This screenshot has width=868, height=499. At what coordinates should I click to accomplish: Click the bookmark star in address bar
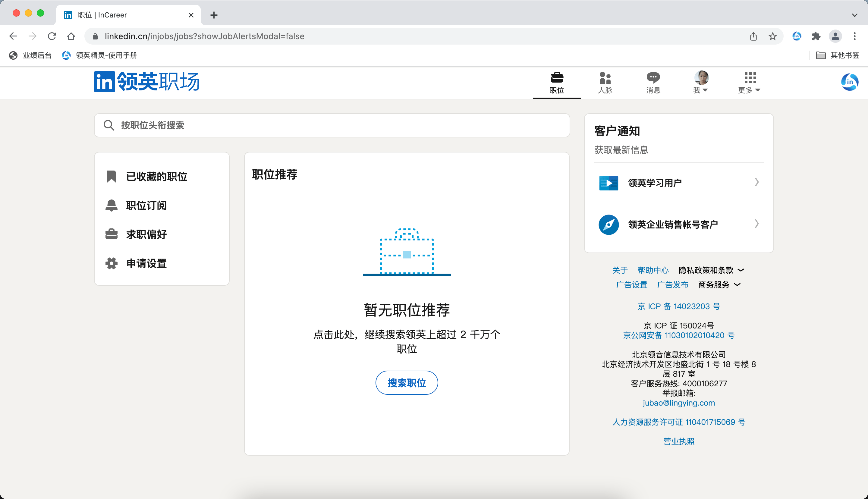772,36
